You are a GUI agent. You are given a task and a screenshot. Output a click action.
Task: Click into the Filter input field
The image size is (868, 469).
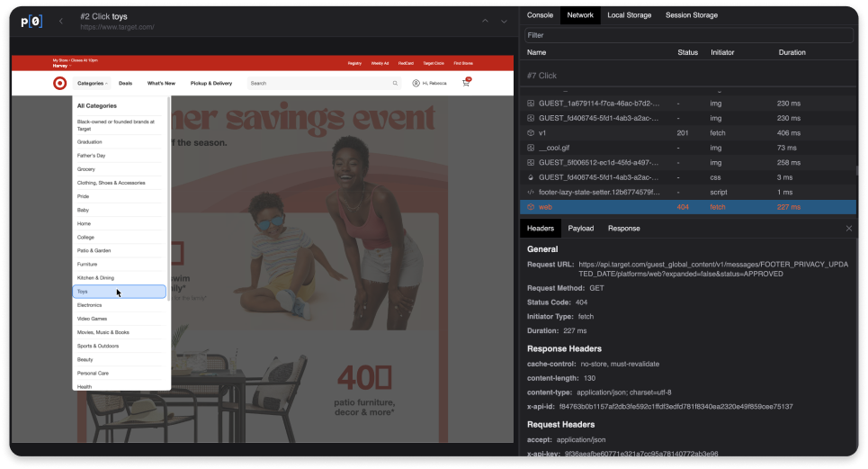[689, 35]
